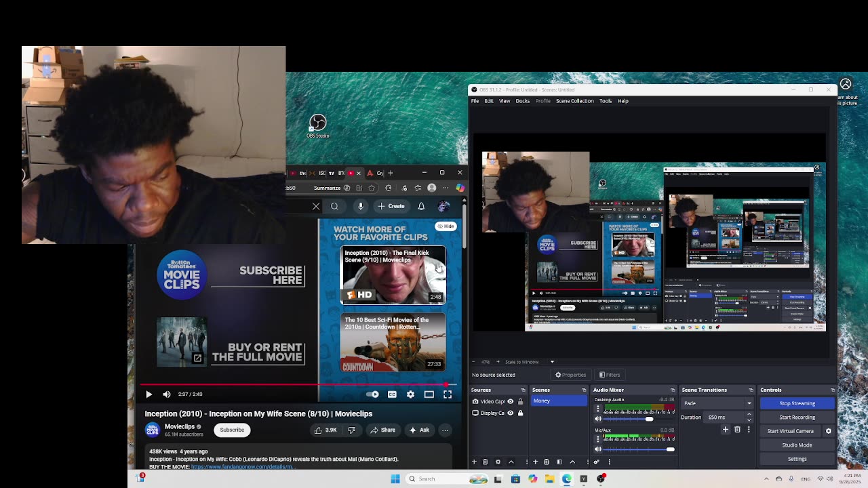Mute the YouTube video volume
This screenshot has height=488, width=868.
tap(167, 394)
